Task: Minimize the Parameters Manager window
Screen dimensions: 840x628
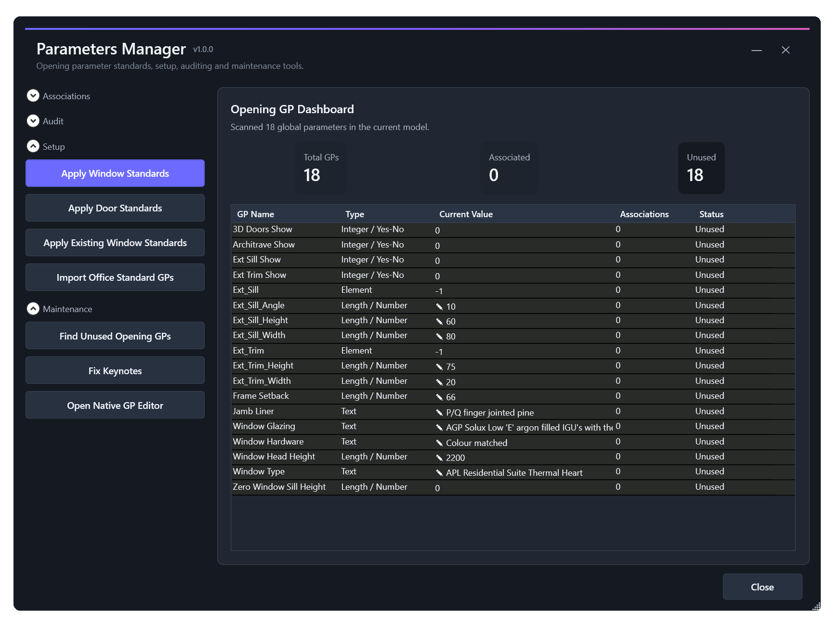Action: [757, 50]
